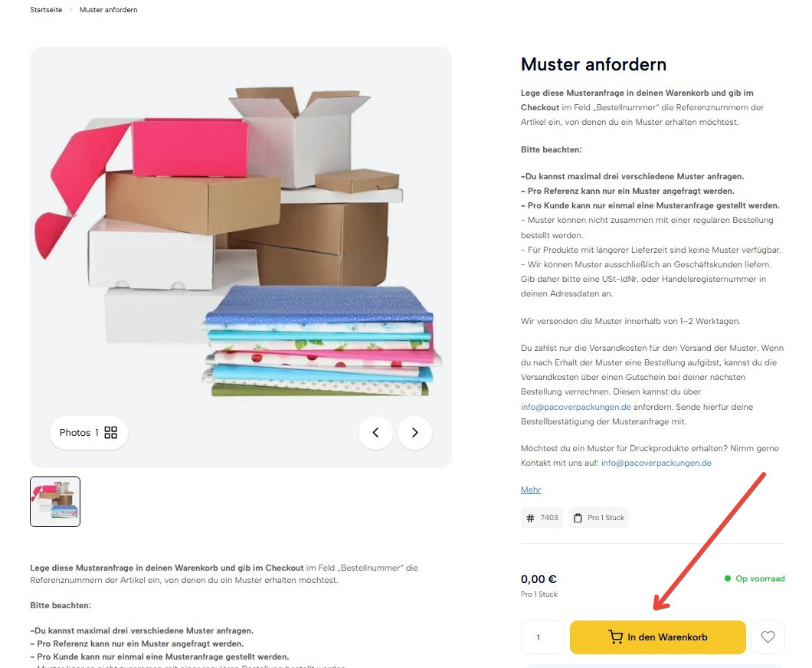Click the shopping cart icon on yellow button

pyautogui.click(x=615, y=637)
